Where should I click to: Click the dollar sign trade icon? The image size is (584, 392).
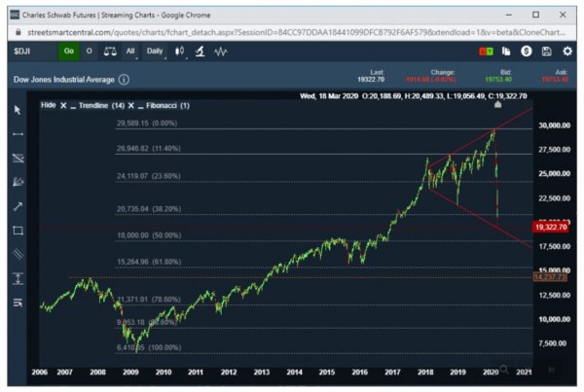coord(526,51)
